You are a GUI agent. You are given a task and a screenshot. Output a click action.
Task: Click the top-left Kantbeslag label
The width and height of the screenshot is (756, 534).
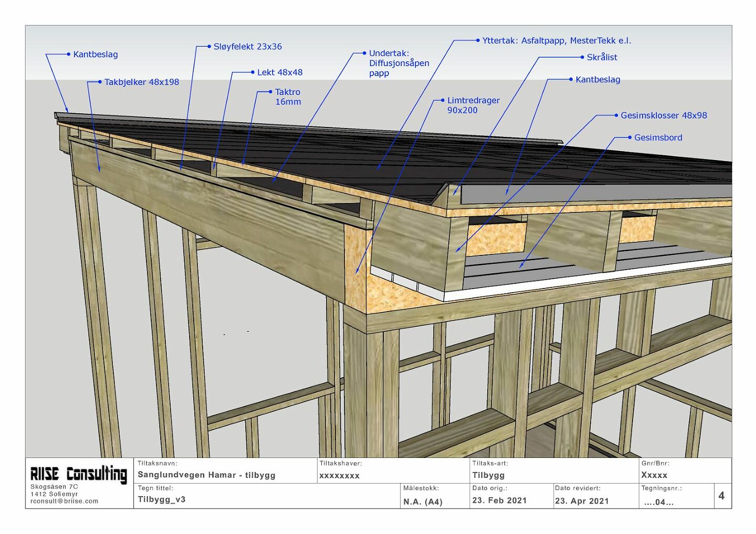point(95,55)
